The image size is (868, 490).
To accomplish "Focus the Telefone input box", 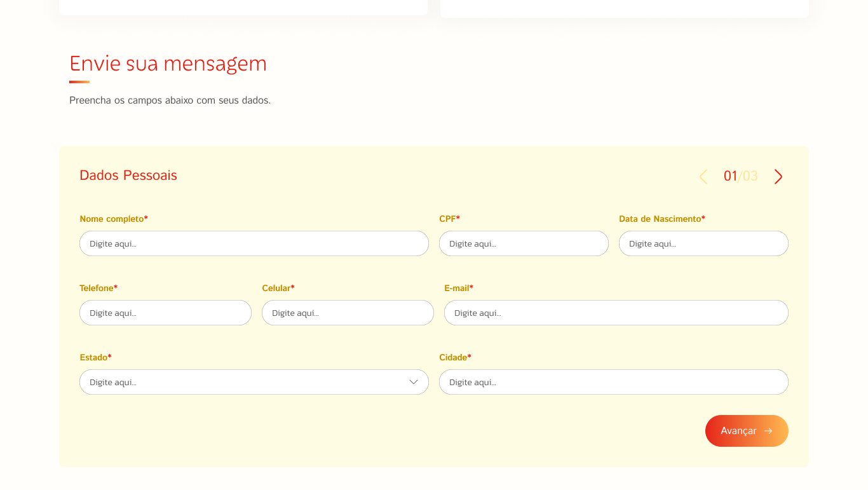I will [x=165, y=313].
